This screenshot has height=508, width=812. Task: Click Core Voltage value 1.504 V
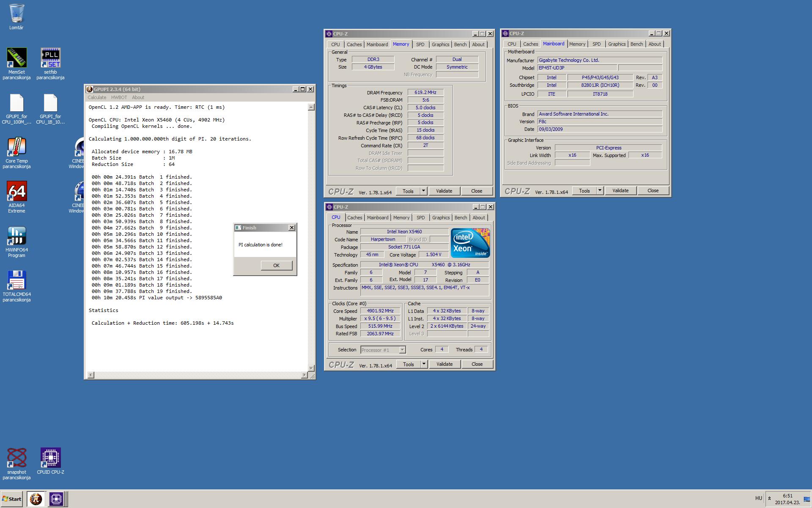pos(433,254)
